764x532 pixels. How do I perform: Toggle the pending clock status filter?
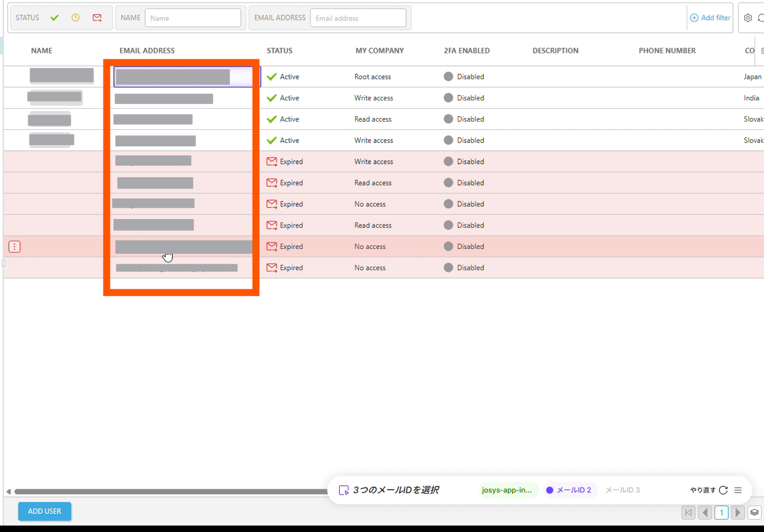tap(75, 18)
